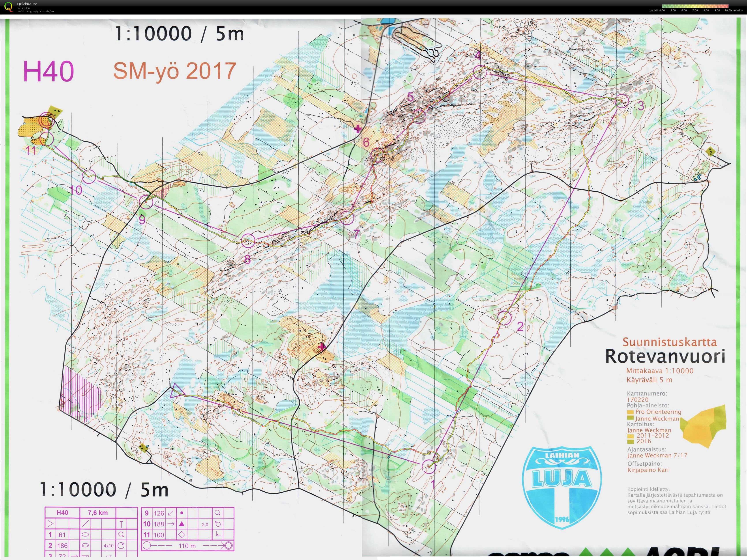Click the diamond symbol in row 11
Viewport: 747px width, 560px height.
(x=182, y=535)
